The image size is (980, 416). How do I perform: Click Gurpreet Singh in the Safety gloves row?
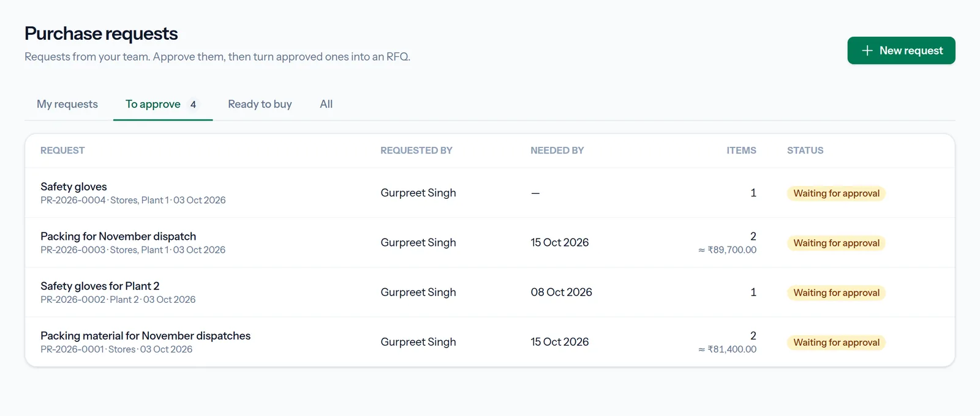[418, 193]
